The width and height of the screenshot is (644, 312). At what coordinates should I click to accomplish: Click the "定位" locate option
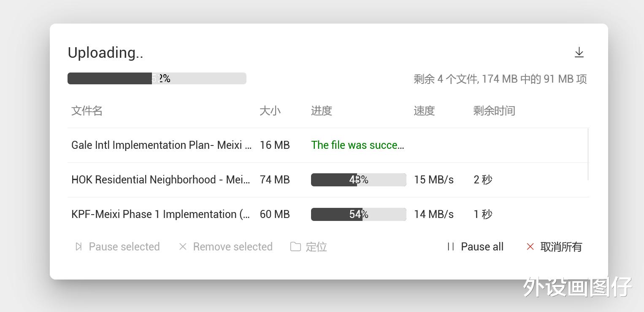[316, 247]
